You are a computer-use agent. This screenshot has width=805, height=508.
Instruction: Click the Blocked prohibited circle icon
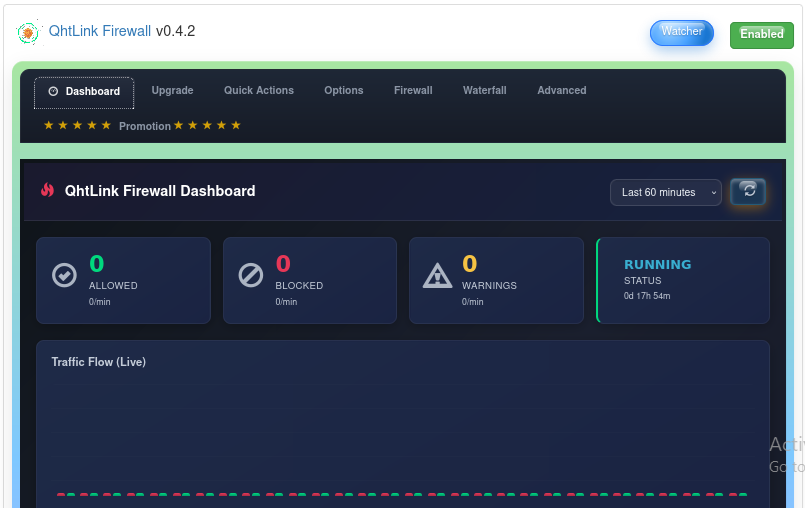pos(251,275)
